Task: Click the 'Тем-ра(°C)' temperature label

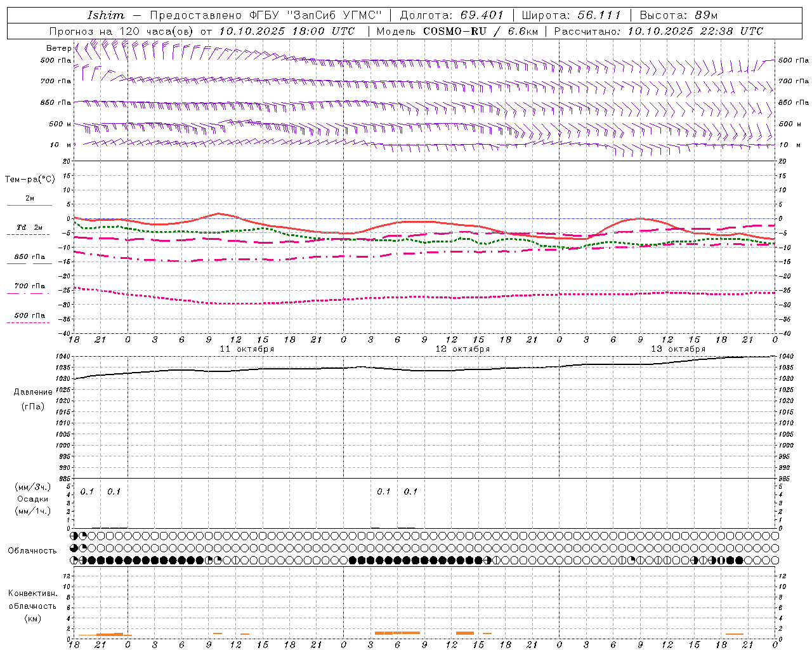Action: 30,180
